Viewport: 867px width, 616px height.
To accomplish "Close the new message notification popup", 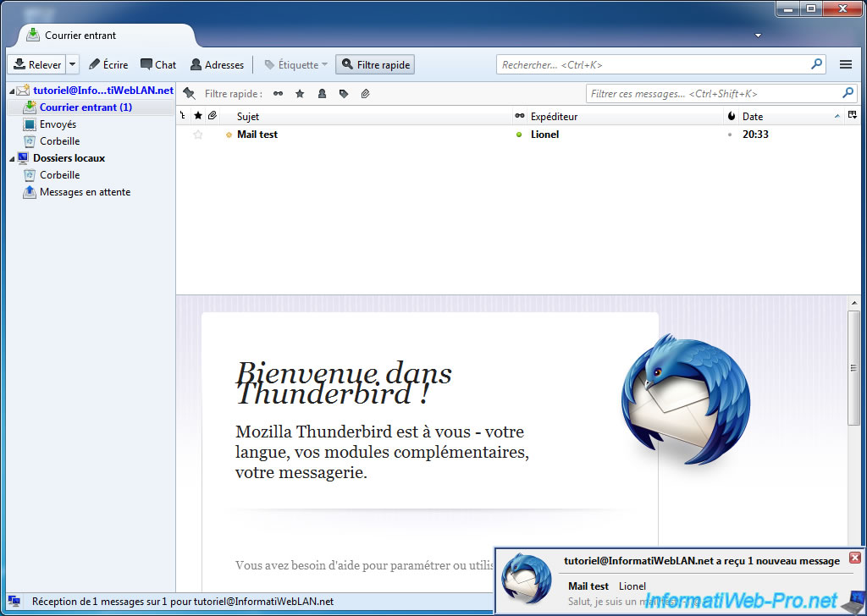I will coord(855,558).
